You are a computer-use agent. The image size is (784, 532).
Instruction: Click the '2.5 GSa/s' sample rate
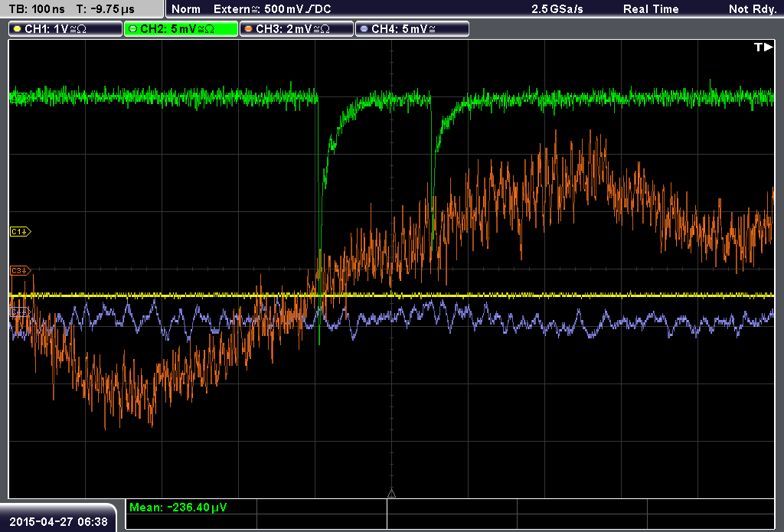(557, 9)
